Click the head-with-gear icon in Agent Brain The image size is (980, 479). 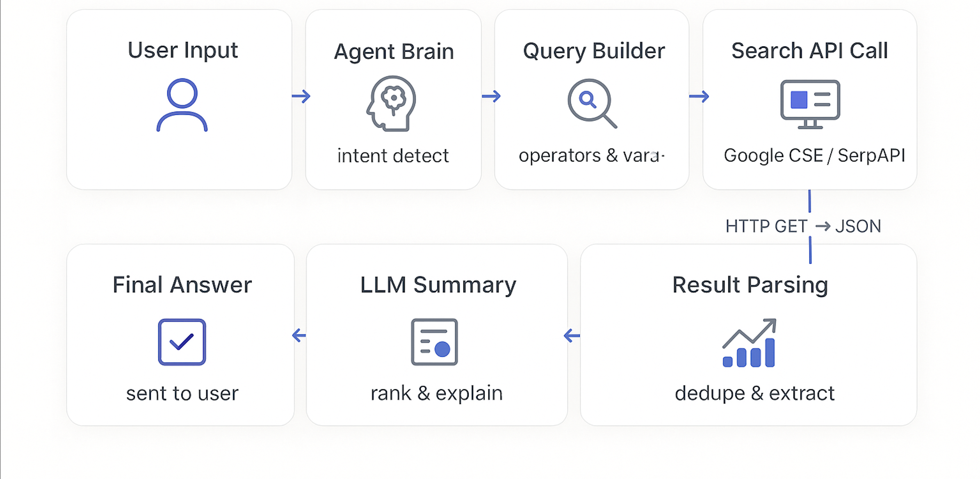pyautogui.click(x=391, y=103)
